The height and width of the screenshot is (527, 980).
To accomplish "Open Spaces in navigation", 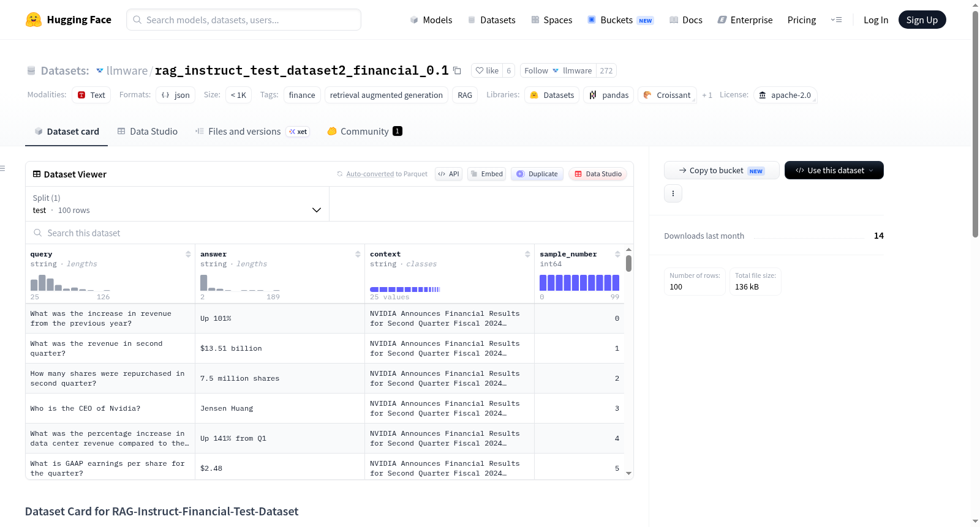I will click(x=552, y=20).
